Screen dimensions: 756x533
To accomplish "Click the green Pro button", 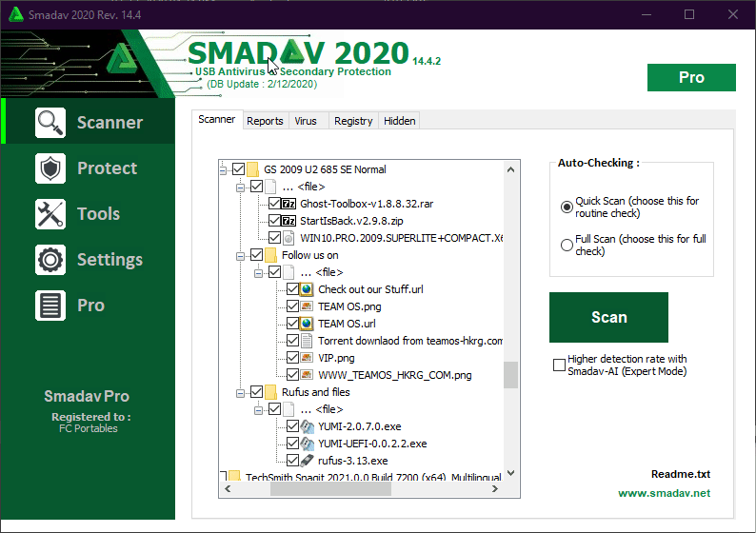I will click(691, 78).
